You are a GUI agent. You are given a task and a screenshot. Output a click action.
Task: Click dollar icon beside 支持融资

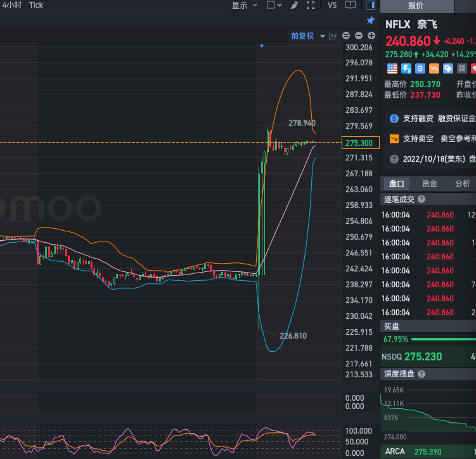point(394,119)
